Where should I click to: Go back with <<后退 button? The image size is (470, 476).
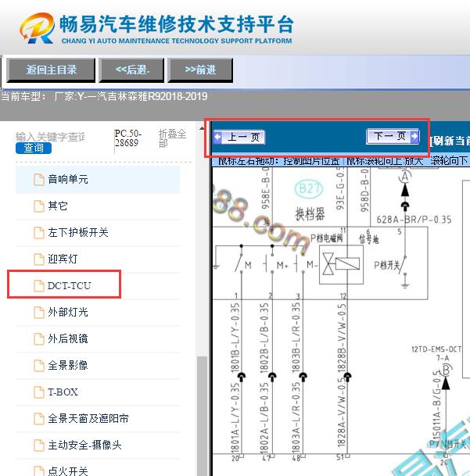point(131,70)
